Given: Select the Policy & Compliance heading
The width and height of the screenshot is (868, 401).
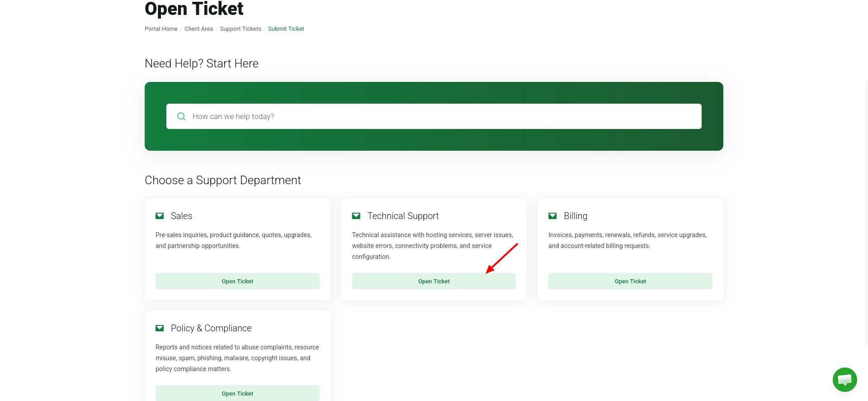Looking at the screenshot, I should tap(211, 328).
